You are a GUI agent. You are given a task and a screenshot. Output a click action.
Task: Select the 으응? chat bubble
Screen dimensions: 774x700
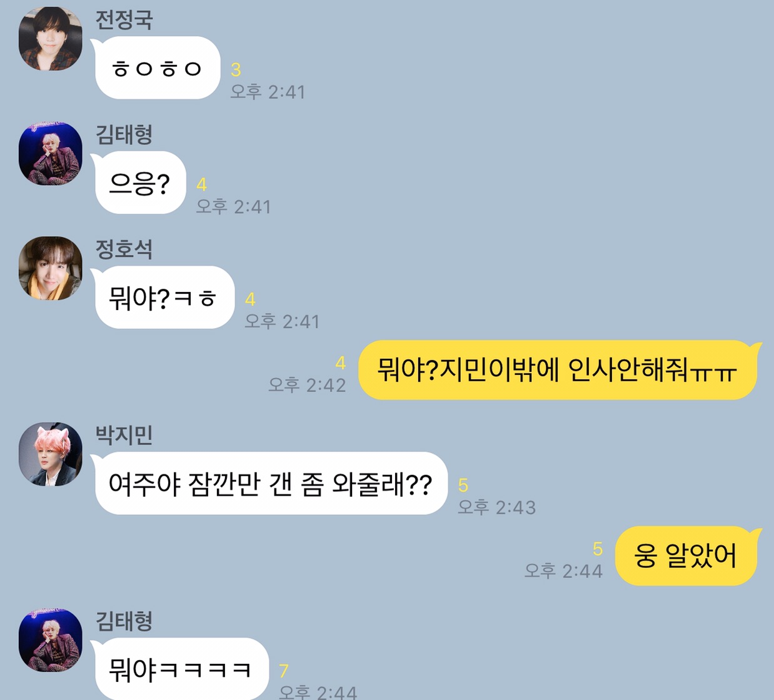pyautogui.click(x=139, y=182)
